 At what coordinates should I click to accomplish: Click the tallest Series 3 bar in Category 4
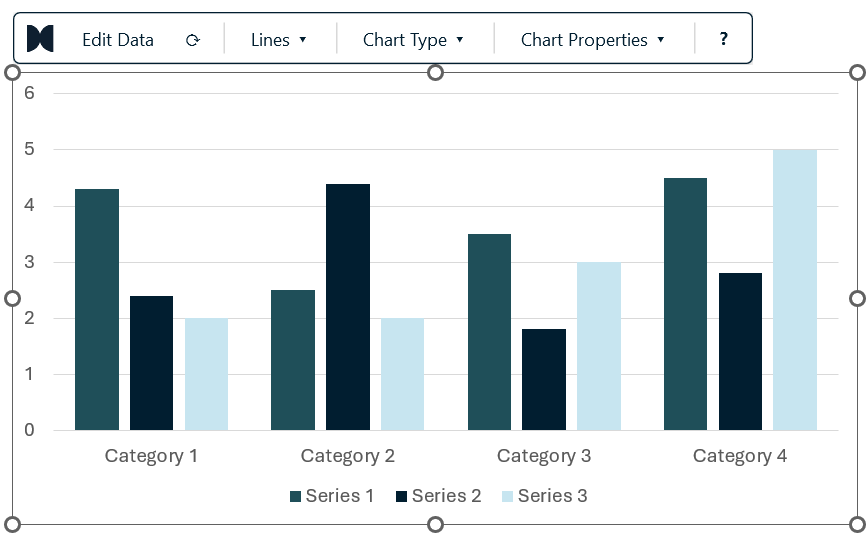[795, 290]
